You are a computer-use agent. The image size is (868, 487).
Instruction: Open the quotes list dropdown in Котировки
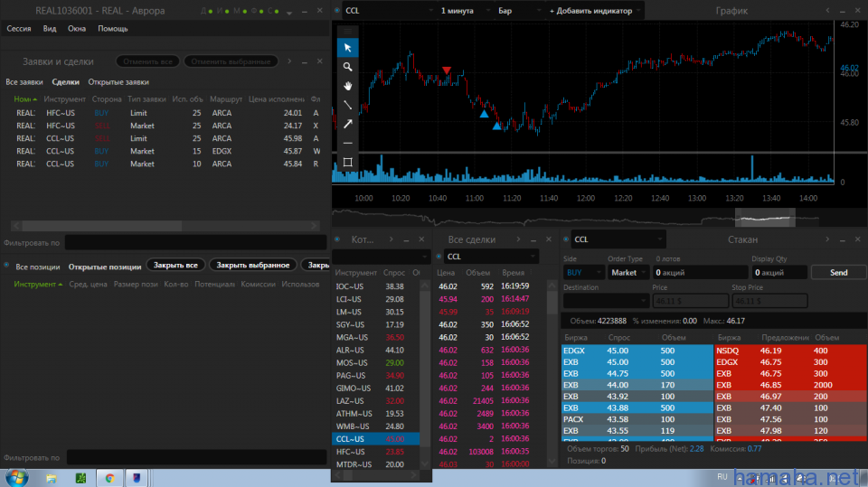[x=381, y=257]
